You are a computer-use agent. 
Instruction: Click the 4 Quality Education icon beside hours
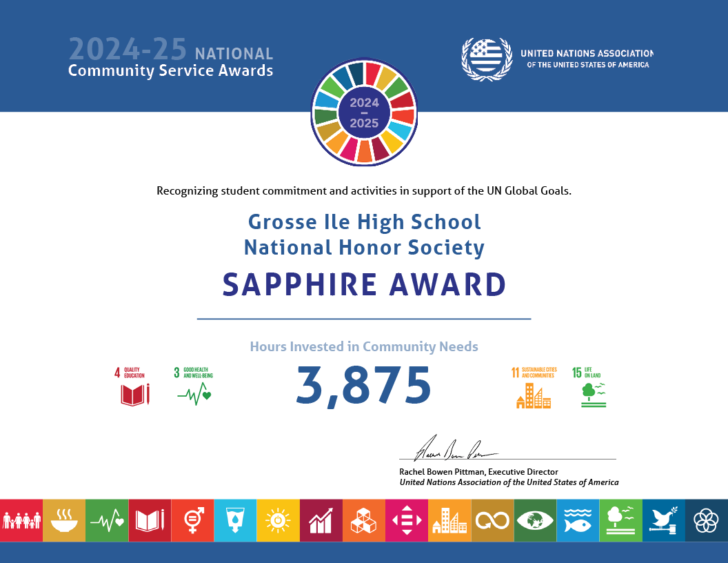132,386
